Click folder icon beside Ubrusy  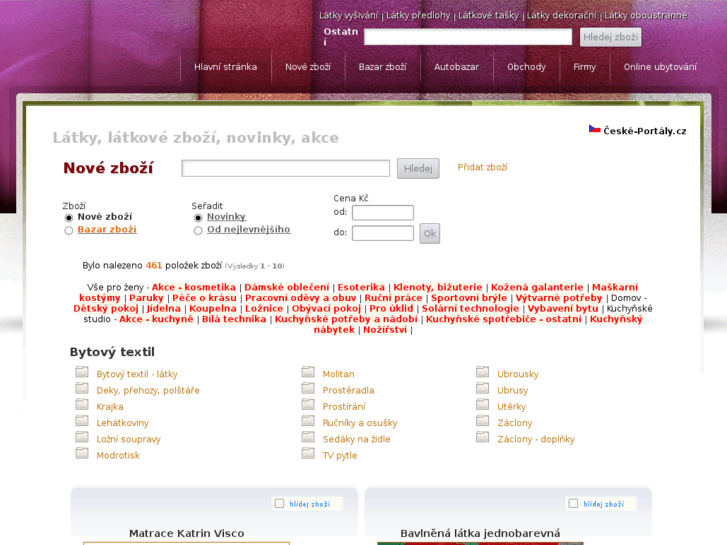tap(483, 388)
